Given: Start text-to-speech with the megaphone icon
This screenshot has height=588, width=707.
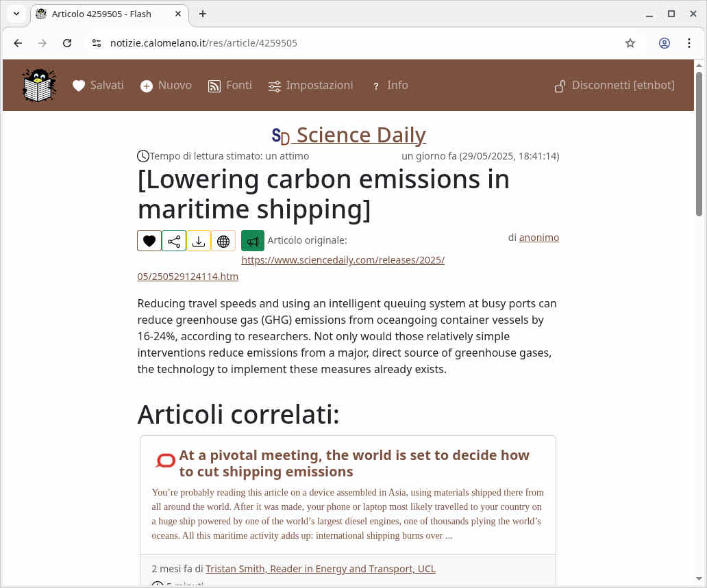Looking at the screenshot, I should click(x=252, y=240).
